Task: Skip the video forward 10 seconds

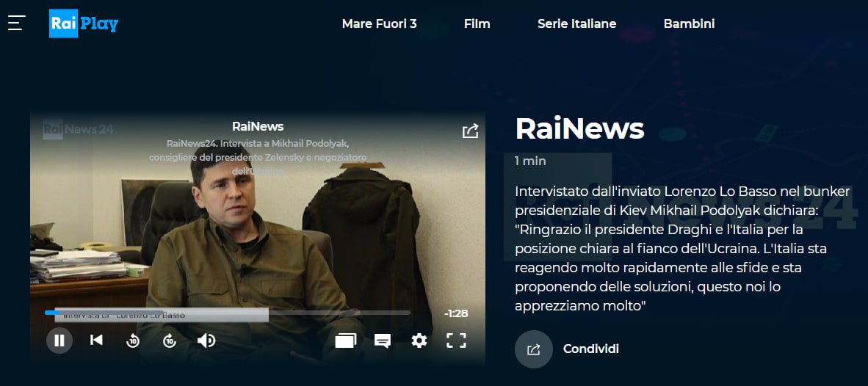Action: 170,341
